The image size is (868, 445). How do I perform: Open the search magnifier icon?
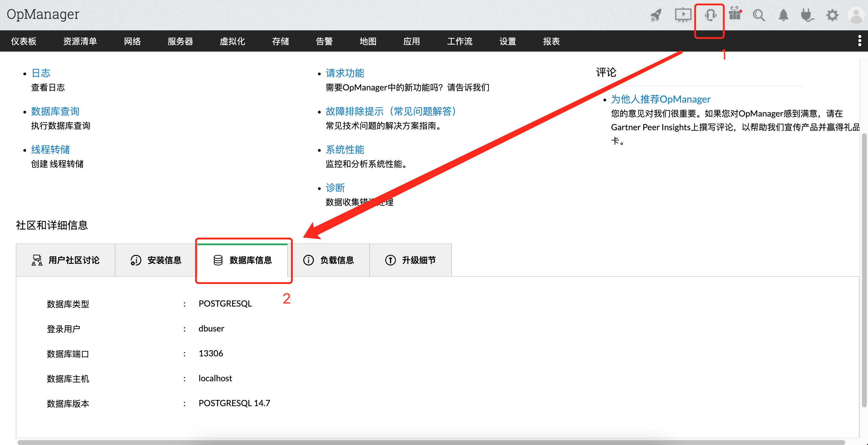coord(759,15)
